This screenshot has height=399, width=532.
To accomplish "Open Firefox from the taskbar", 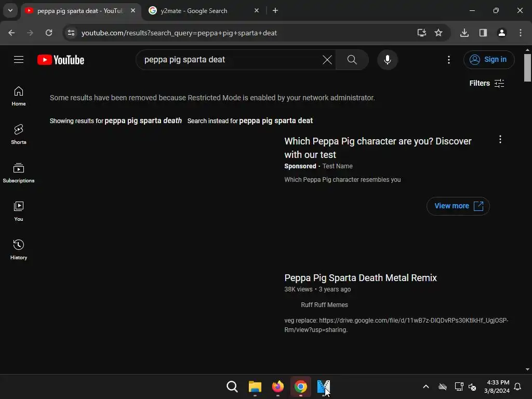I will (277, 387).
